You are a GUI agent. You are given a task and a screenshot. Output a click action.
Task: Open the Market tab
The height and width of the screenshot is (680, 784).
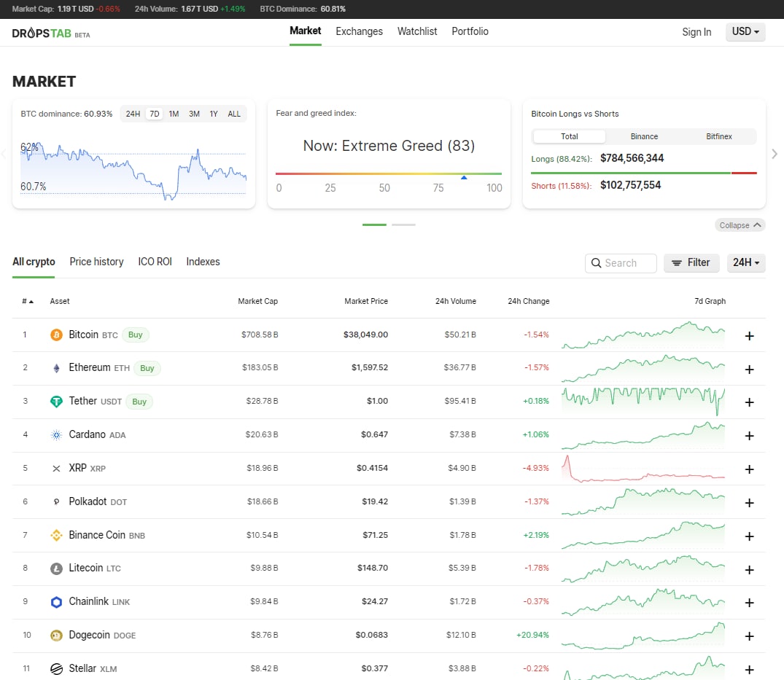tap(305, 31)
